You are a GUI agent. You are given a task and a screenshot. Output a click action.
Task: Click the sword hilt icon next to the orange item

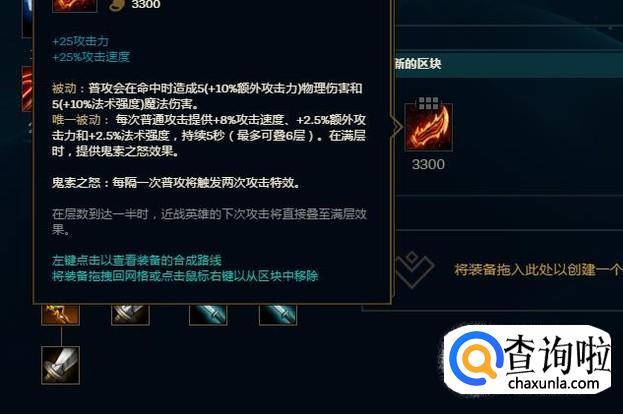pos(130,315)
